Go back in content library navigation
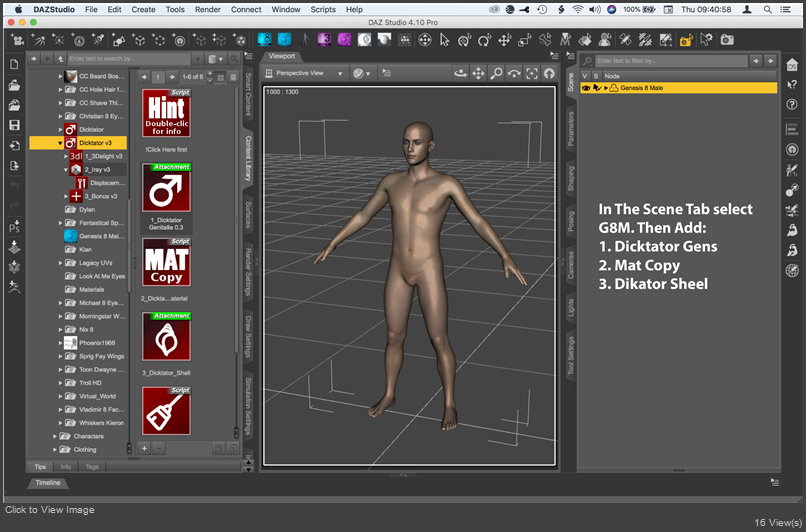 [x=34, y=59]
